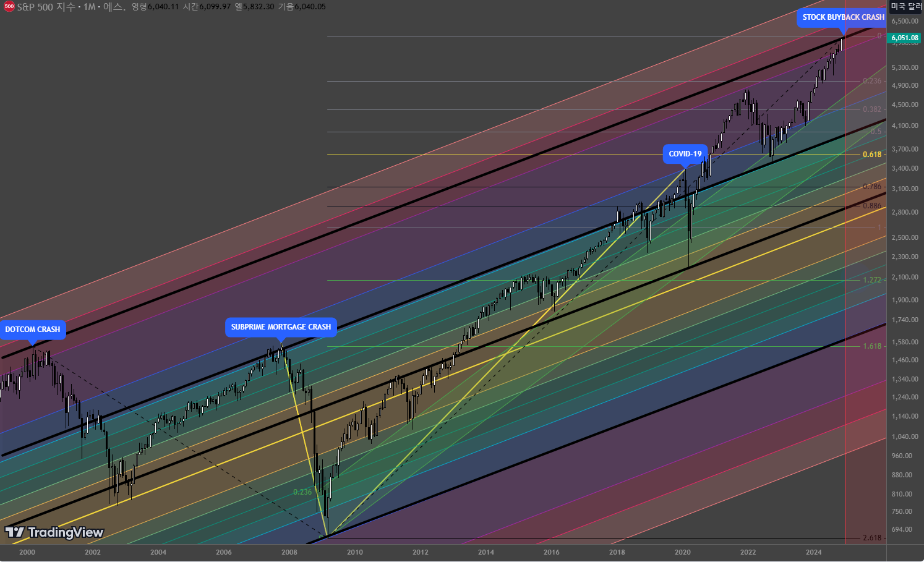Click the 엘 low value 5,832.30
924x562 pixels.
pos(259,7)
